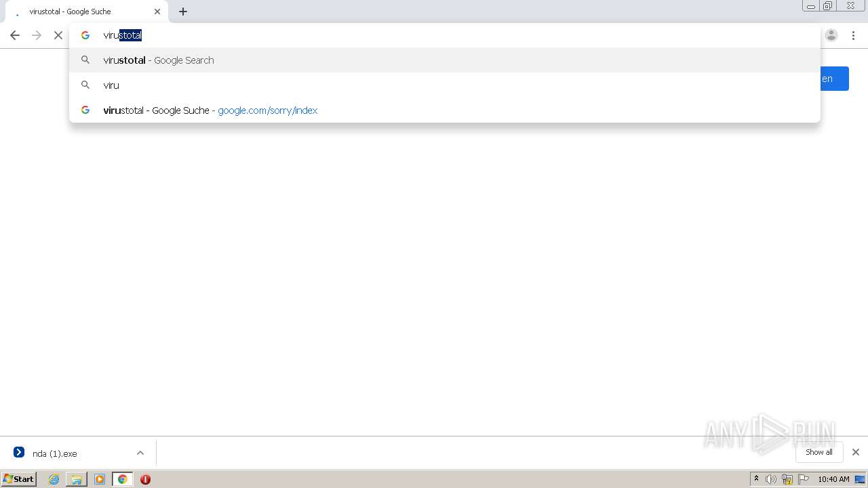Go back to the previous page
Viewport: 868px width, 488px height.
pos(15,35)
